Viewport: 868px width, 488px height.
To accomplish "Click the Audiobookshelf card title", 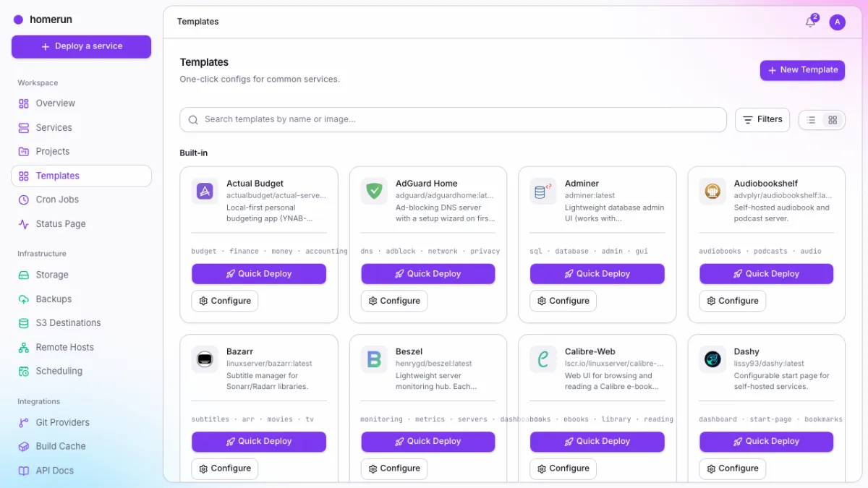I will [766, 184].
